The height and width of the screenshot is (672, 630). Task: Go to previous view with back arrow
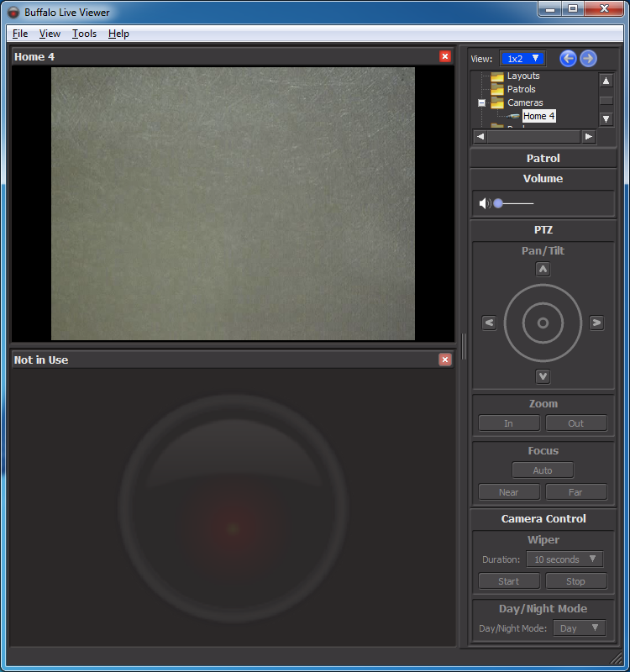(x=568, y=58)
